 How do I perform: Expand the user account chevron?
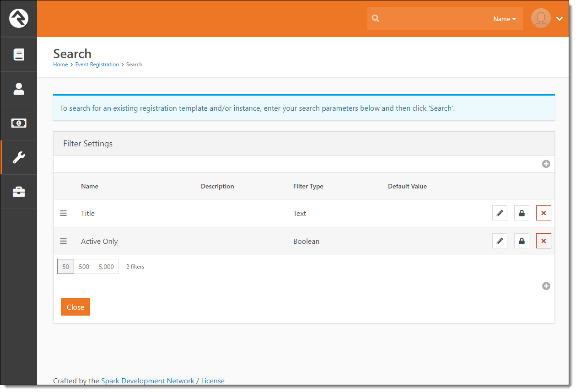point(559,19)
